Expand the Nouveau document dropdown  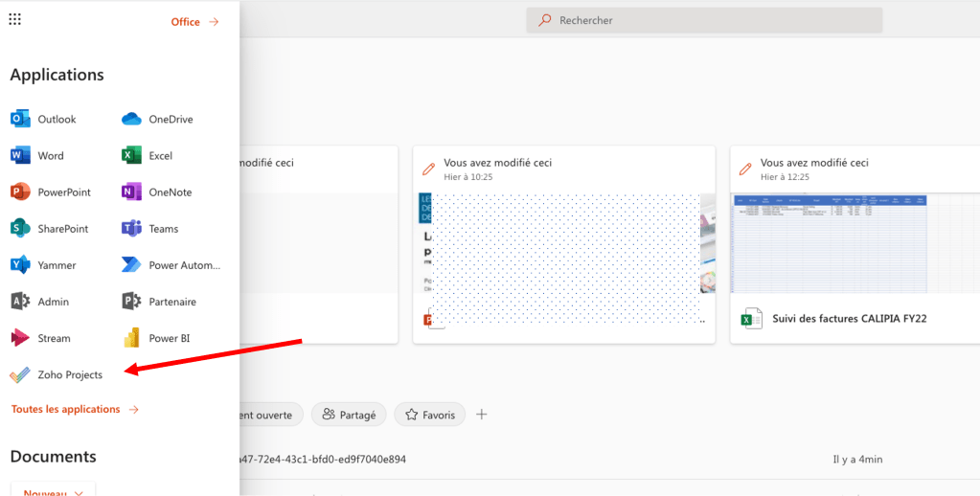click(54, 491)
